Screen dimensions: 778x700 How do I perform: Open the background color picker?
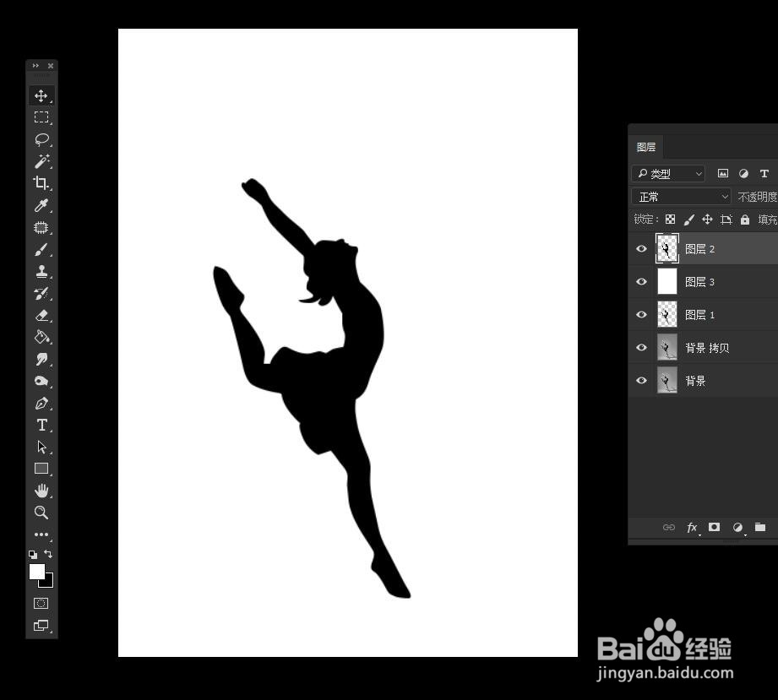pos(49,583)
